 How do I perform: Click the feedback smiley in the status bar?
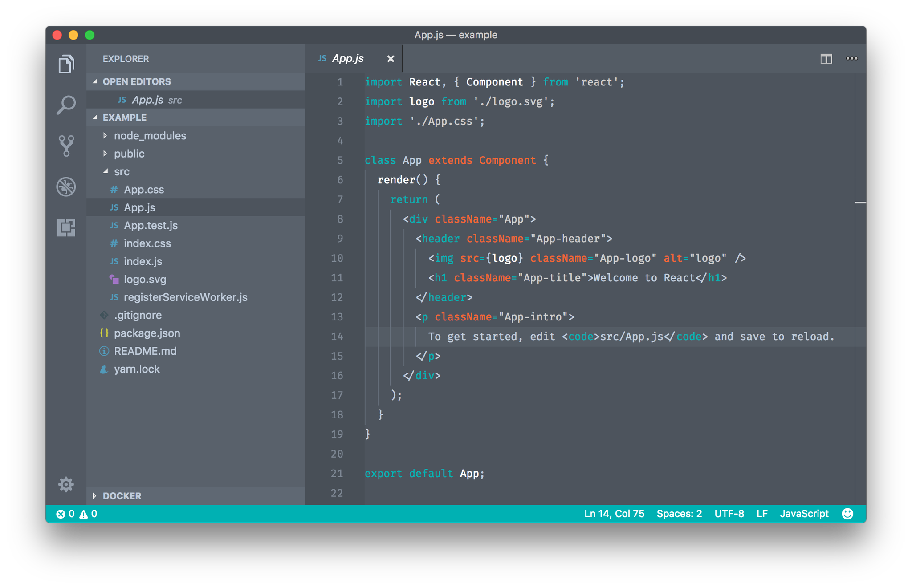click(847, 514)
